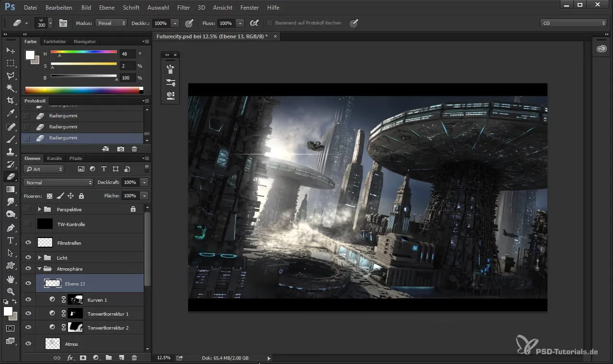The image size is (613, 364).
Task: Hide the Atmos layer
Action: pyautogui.click(x=28, y=344)
